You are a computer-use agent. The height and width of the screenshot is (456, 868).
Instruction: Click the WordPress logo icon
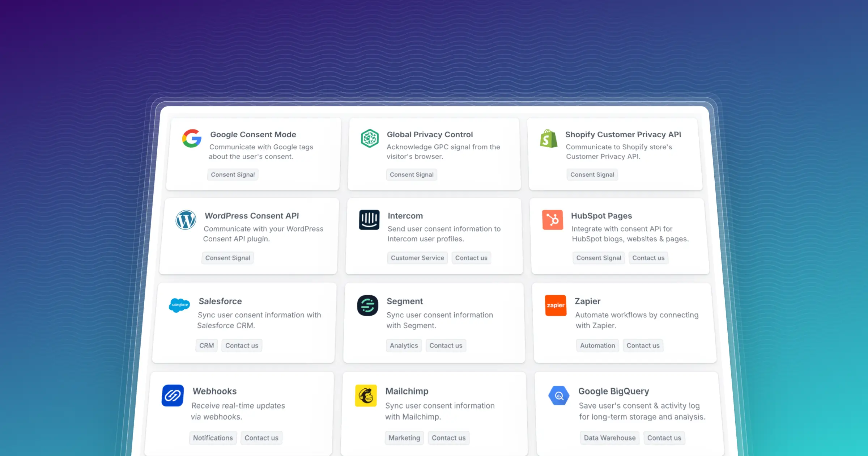click(x=186, y=220)
